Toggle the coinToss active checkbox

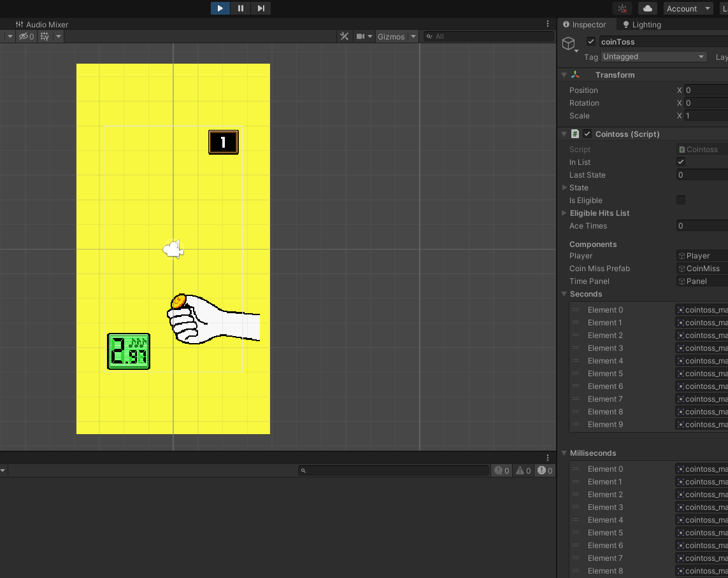tap(591, 41)
